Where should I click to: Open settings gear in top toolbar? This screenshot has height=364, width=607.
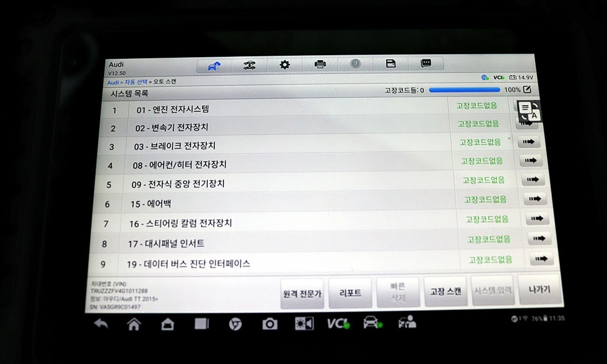[284, 65]
